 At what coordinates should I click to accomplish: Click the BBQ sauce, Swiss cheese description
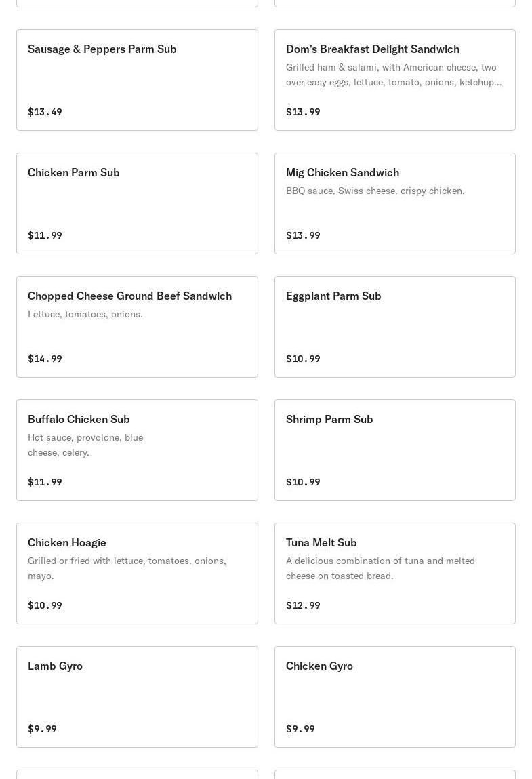pyautogui.click(x=375, y=191)
